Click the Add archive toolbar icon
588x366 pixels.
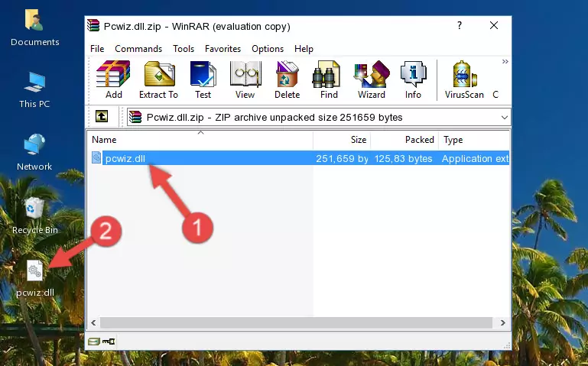(x=113, y=79)
